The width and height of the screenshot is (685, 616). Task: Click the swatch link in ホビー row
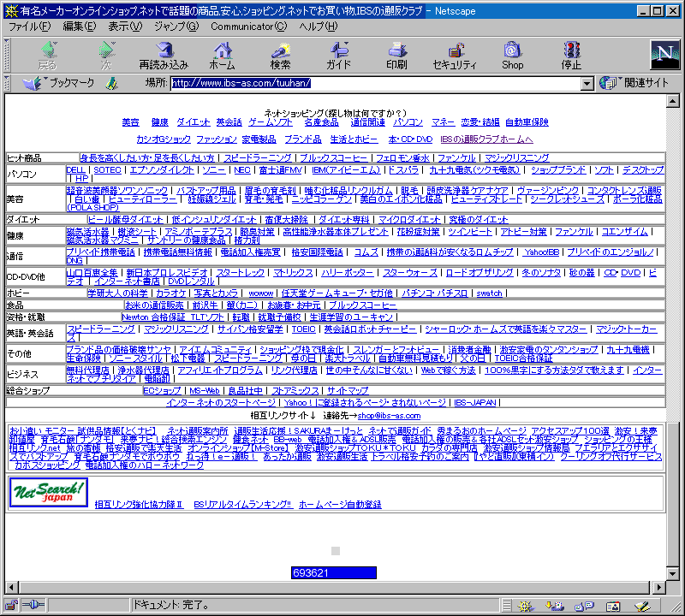[x=489, y=293]
